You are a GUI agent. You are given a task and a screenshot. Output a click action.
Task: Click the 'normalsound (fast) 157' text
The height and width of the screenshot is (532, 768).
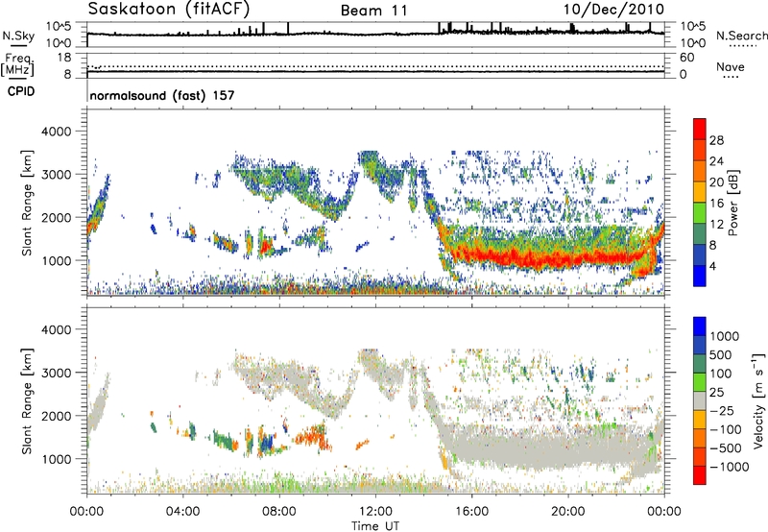point(162,95)
